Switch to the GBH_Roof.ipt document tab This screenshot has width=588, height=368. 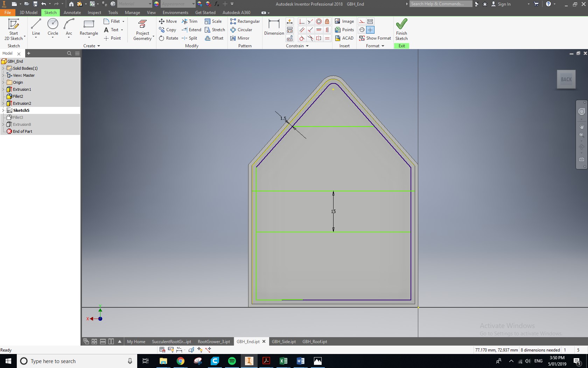tap(315, 341)
